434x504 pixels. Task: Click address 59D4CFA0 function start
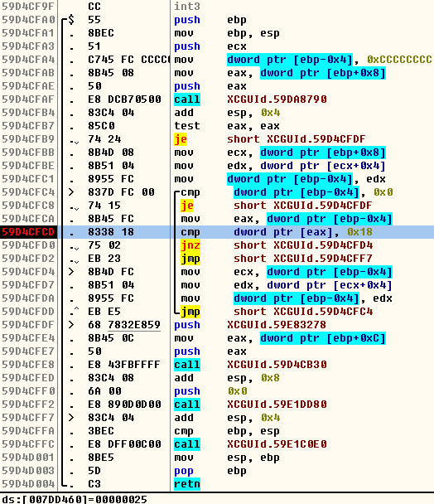(x=28, y=20)
